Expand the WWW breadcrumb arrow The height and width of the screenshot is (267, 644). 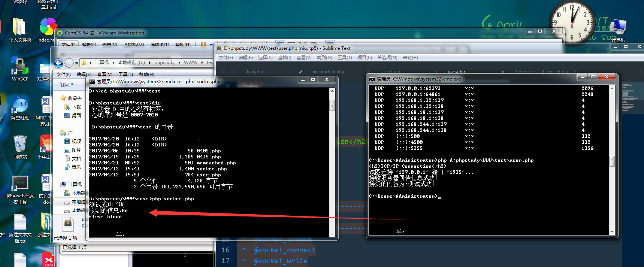coord(202,63)
